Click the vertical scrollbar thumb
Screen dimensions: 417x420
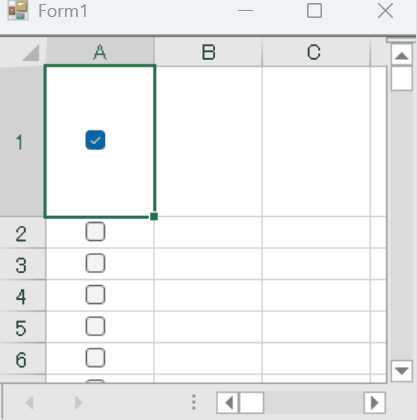[x=402, y=78]
